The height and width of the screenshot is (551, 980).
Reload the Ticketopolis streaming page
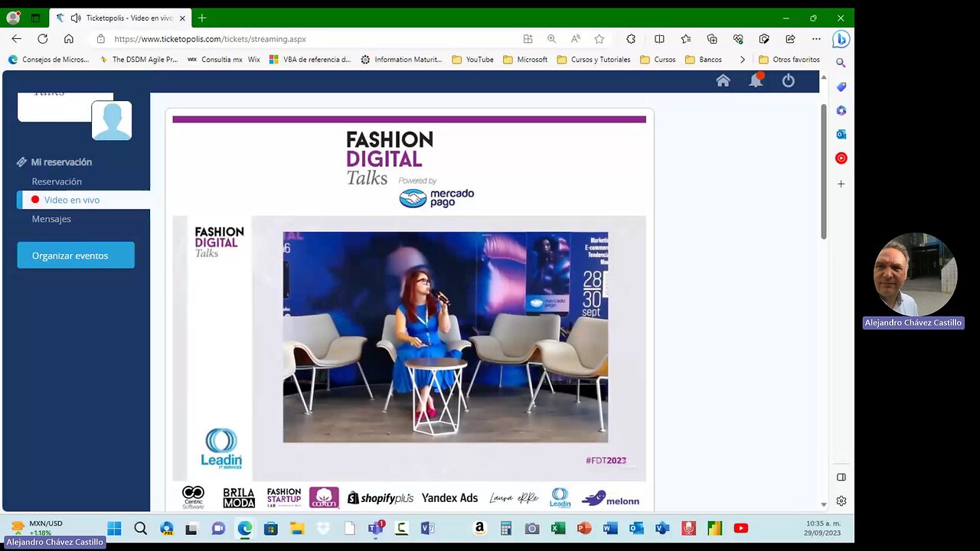click(43, 39)
